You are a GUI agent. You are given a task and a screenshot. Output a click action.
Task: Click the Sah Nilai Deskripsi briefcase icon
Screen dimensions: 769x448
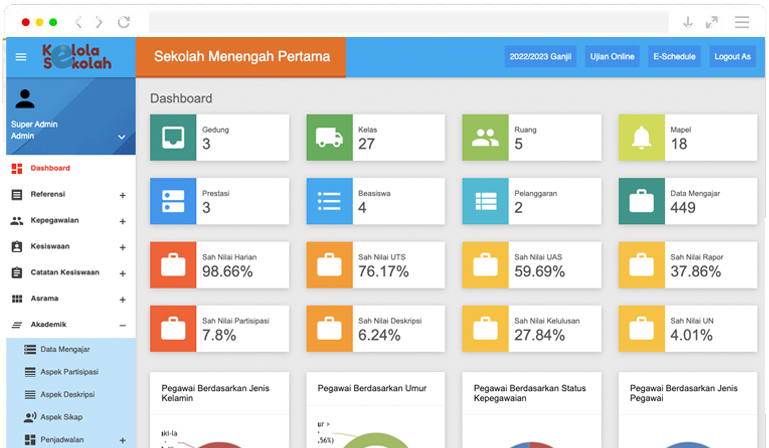[x=329, y=328]
